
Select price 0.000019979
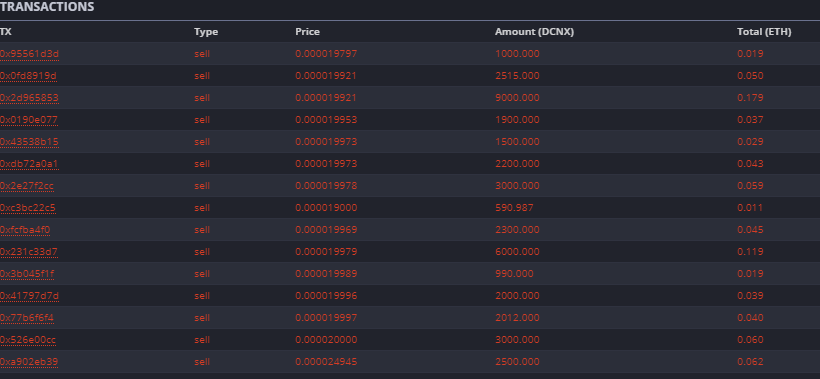pos(326,251)
